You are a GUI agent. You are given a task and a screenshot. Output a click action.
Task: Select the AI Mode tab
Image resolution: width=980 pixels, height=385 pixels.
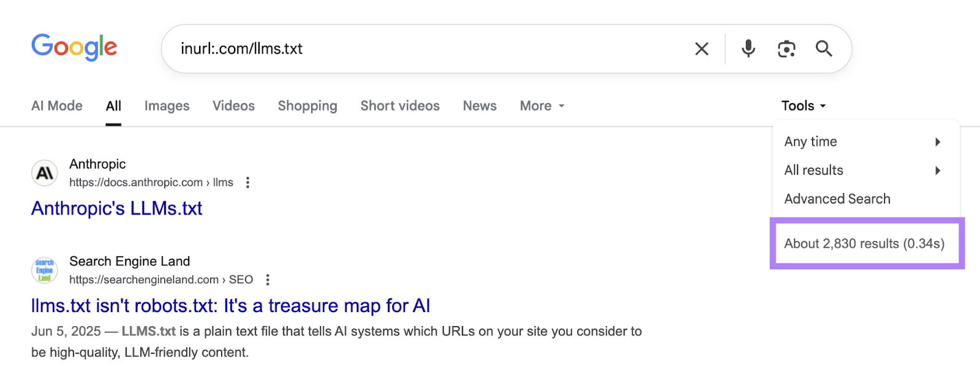[56, 105]
